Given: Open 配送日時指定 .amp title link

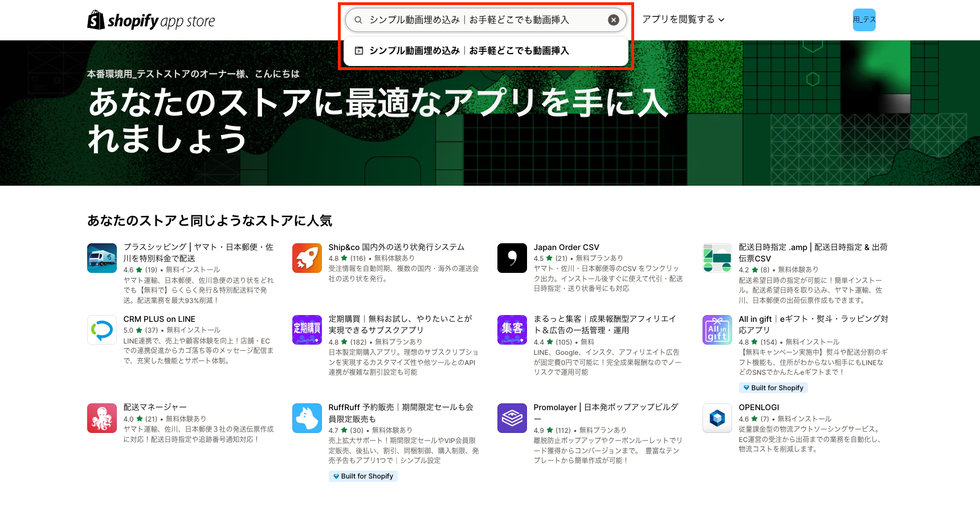Looking at the screenshot, I should (813, 252).
